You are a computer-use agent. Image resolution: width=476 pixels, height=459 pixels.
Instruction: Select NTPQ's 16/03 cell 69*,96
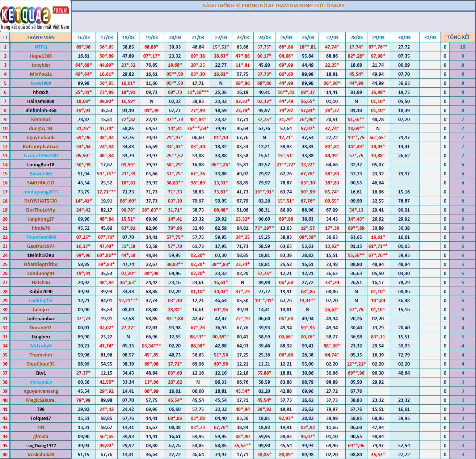(x=84, y=47)
